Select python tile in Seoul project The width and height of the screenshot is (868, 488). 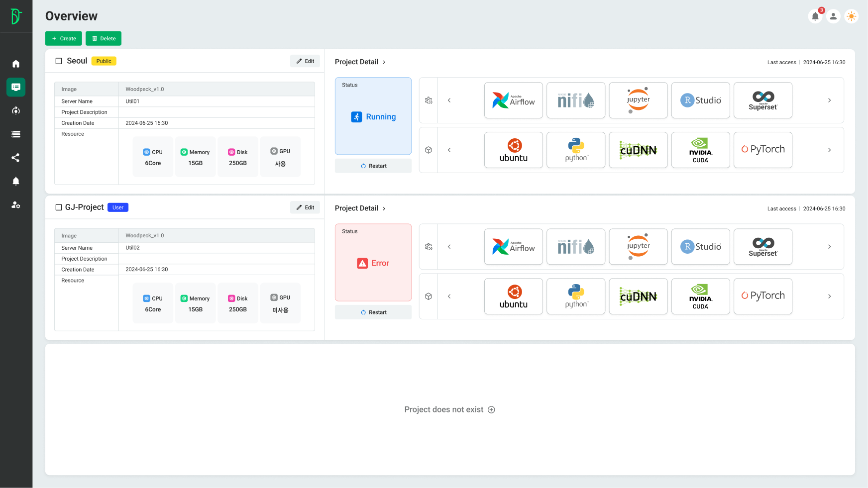(x=576, y=150)
